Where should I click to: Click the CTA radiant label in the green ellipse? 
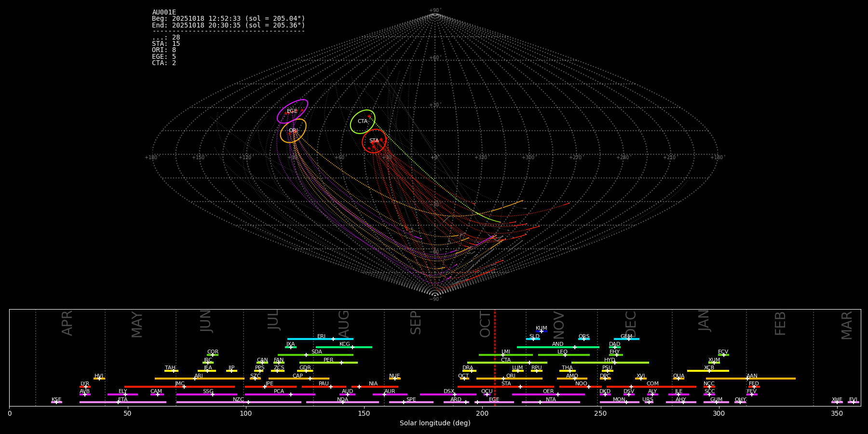363,122
